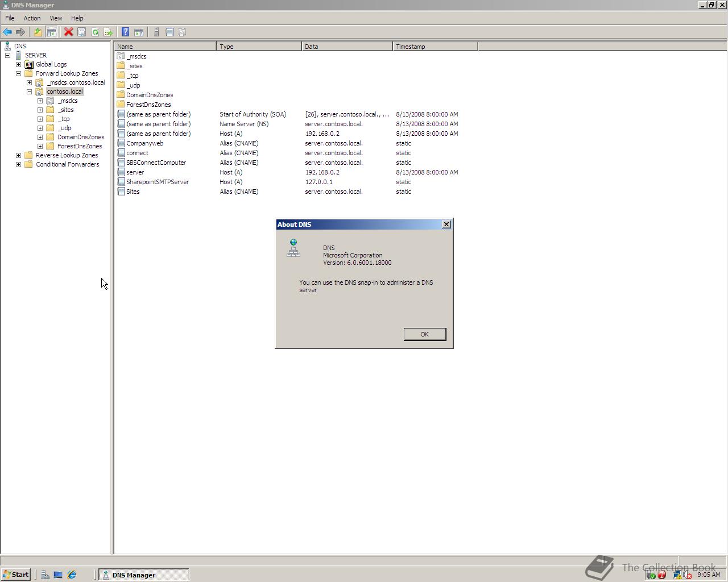The width and height of the screenshot is (728, 582).
Task: Click OK in the About DNS dialog
Action: tap(424, 334)
